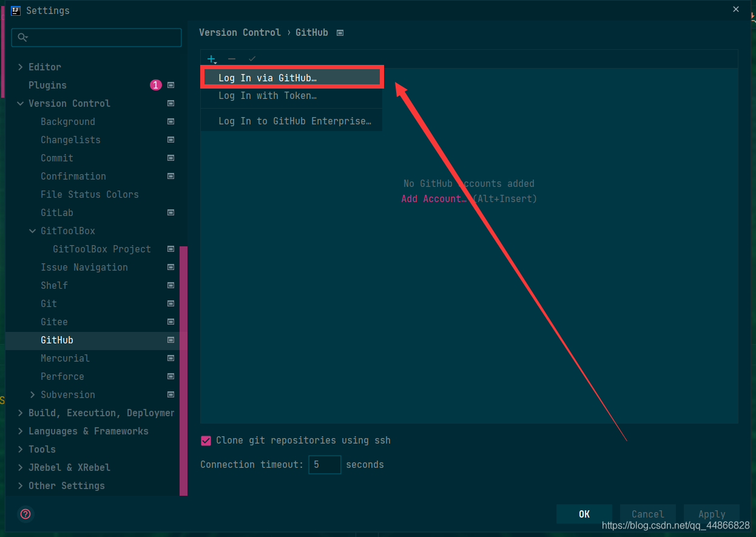Select Gitee settings page
Image resolution: width=756 pixels, height=537 pixels.
[54, 322]
